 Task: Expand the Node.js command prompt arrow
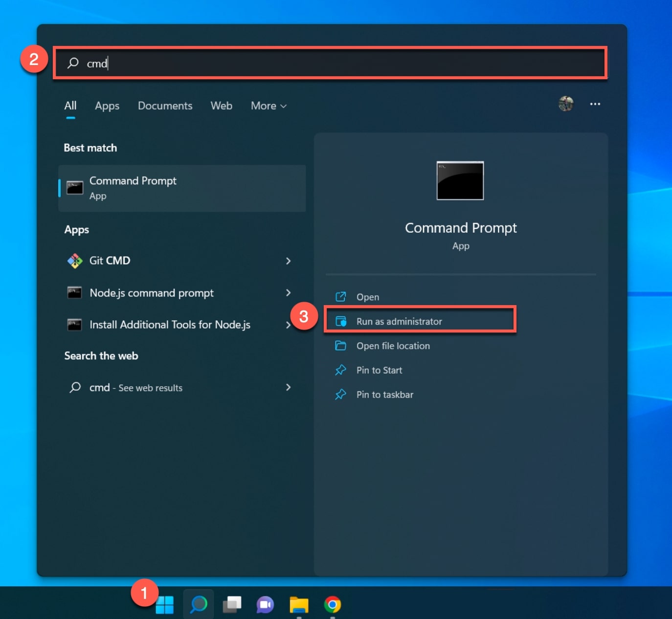[x=288, y=293]
